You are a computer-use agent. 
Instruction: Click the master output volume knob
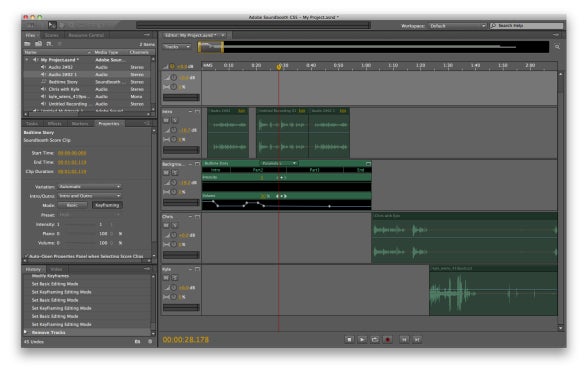coord(172,67)
